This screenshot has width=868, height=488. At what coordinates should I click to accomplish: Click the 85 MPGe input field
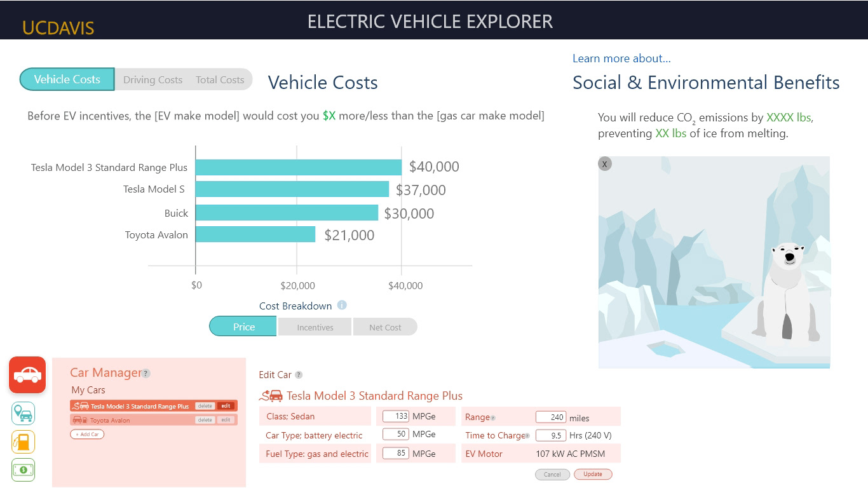(396, 453)
